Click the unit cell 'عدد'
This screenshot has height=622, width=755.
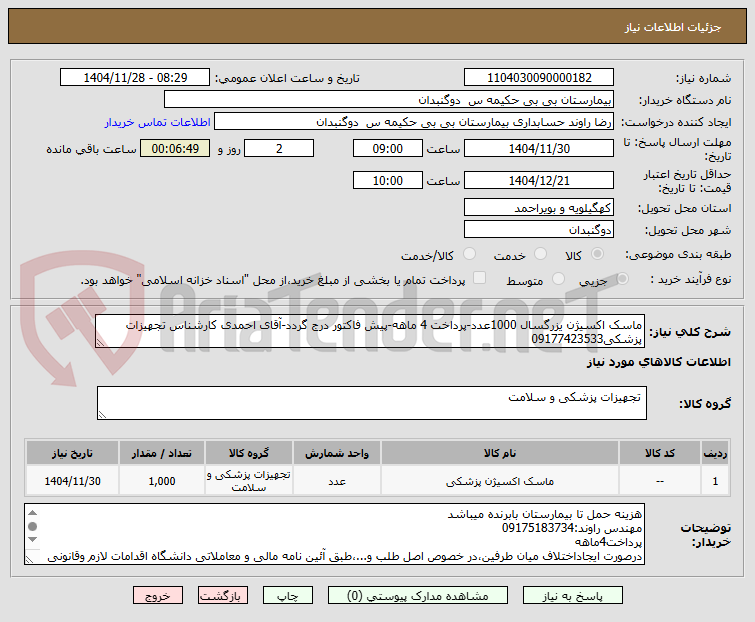(x=337, y=481)
